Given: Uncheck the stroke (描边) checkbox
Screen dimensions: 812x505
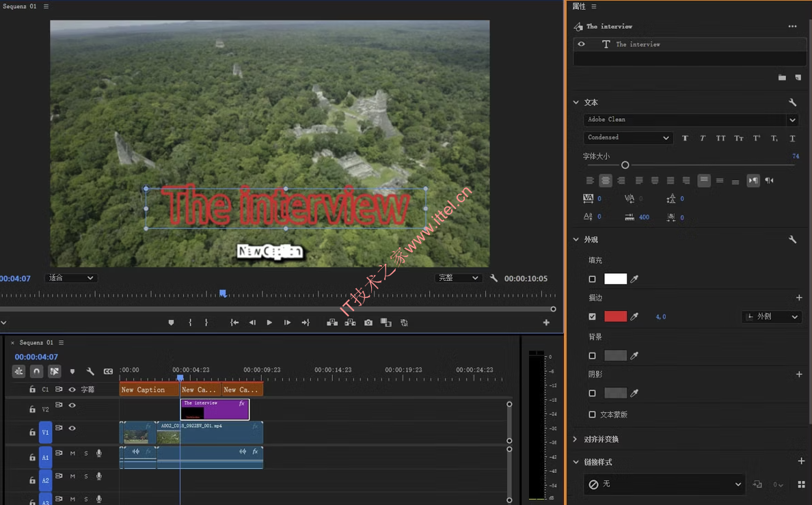Looking at the screenshot, I should (x=593, y=316).
